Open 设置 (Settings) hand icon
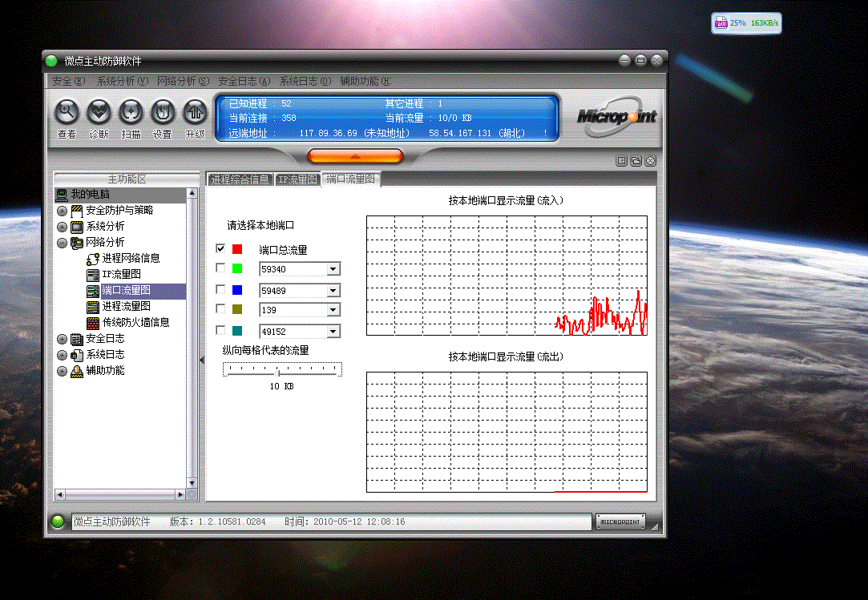Image resolution: width=868 pixels, height=600 pixels. pyautogui.click(x=163, y=112)
